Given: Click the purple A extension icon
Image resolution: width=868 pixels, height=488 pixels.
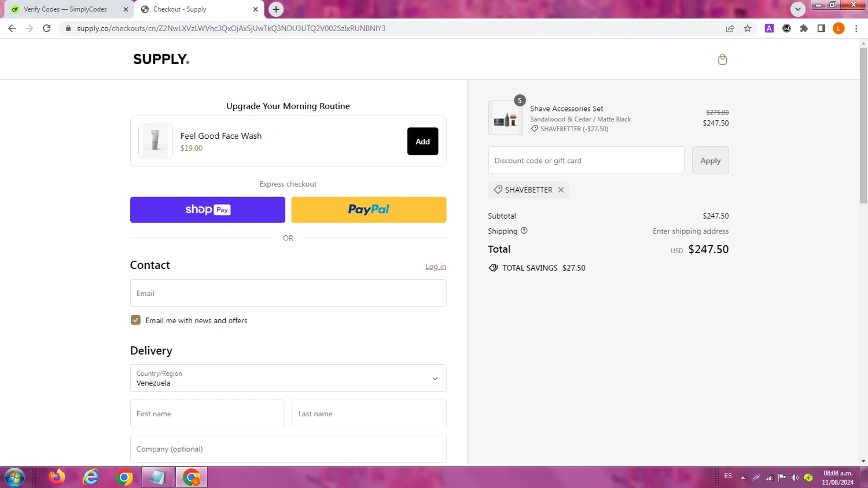Looking at the screenshot, I should pos(769,28).
